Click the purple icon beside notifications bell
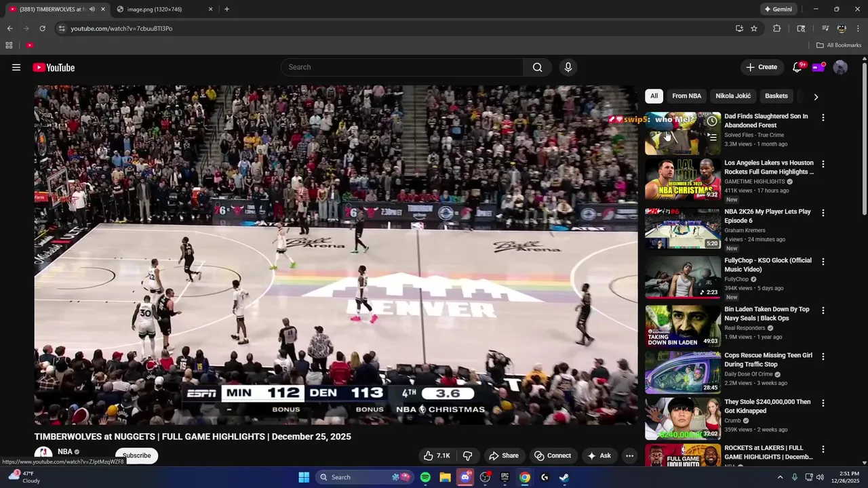Image resolution: width=868 pixels, height=488 pixels. pyautogui.click(x=818, y=67)
